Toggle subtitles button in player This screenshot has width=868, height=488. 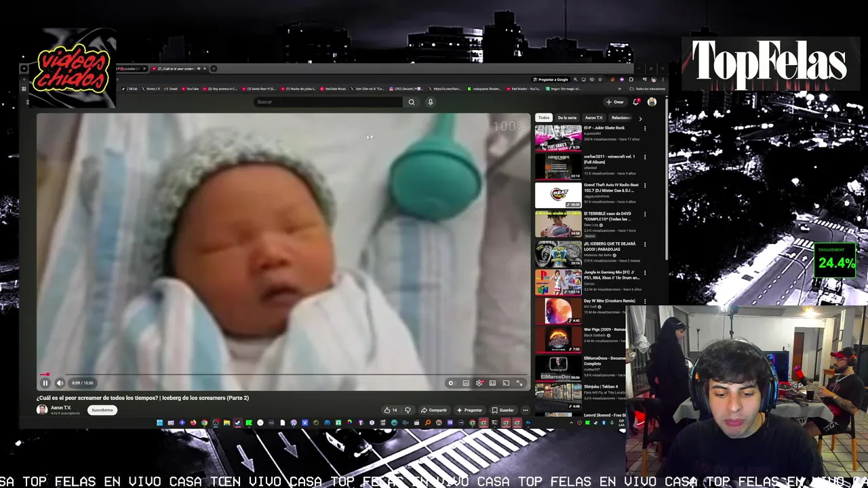[x=466, y=383]
